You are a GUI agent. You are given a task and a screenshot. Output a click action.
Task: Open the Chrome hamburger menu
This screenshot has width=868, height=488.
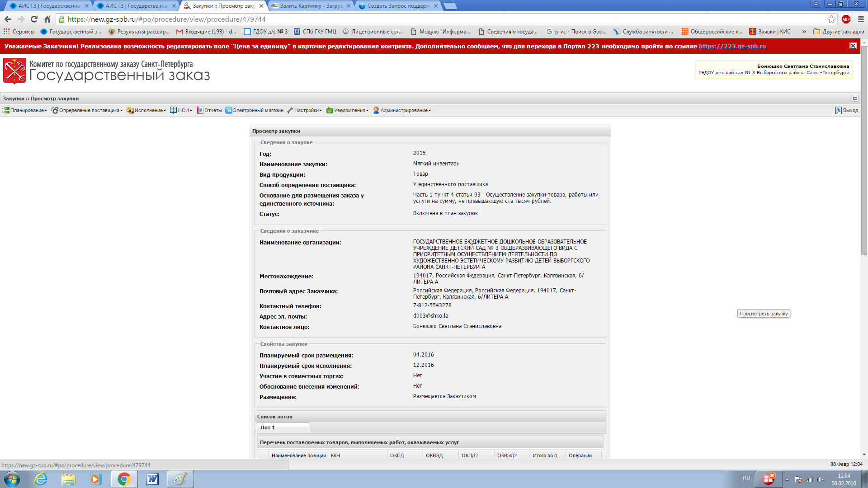(861, 19)
